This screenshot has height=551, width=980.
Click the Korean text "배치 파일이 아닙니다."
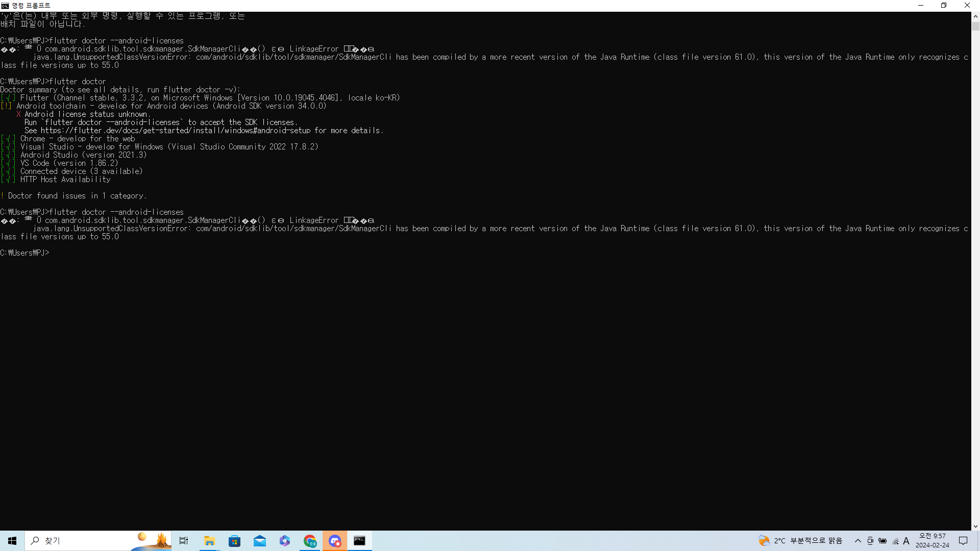[43, 24]
